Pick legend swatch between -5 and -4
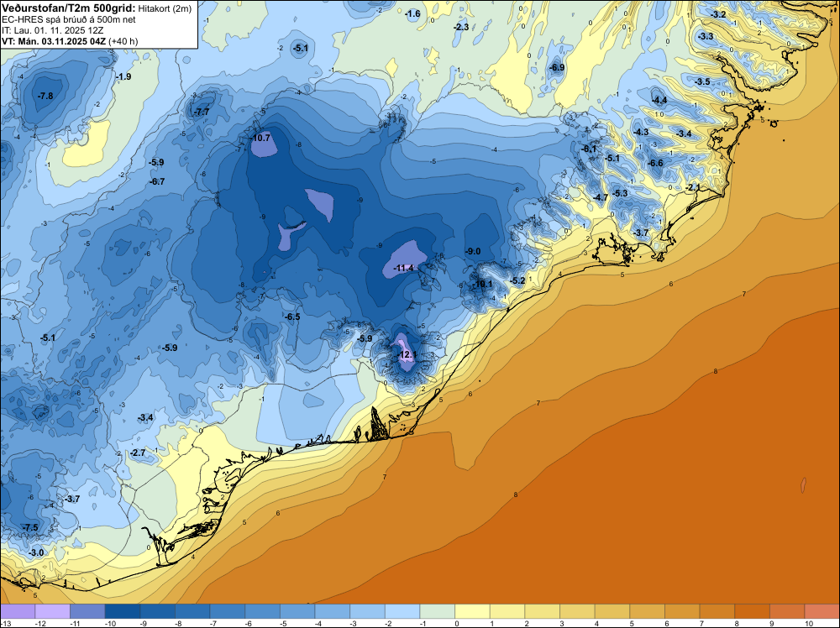Image resolution: width=840 pixels, height=628 pixels. pyautogui.click(x=297, y=611)
